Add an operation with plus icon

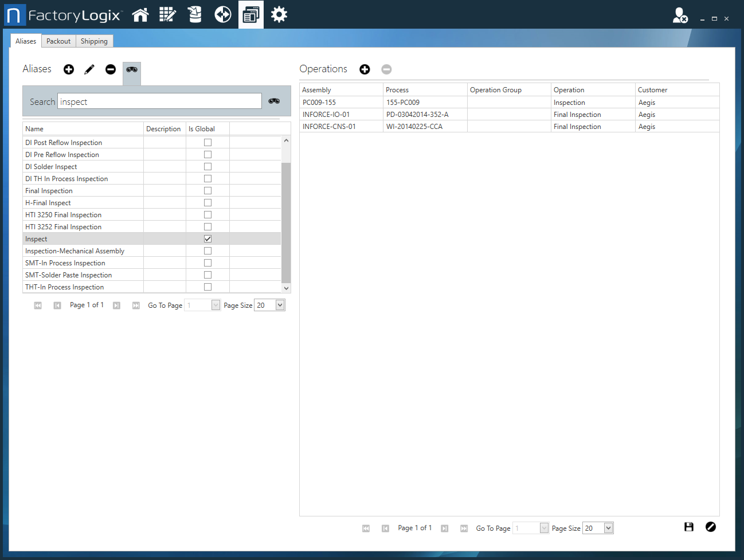click(365, 69)
